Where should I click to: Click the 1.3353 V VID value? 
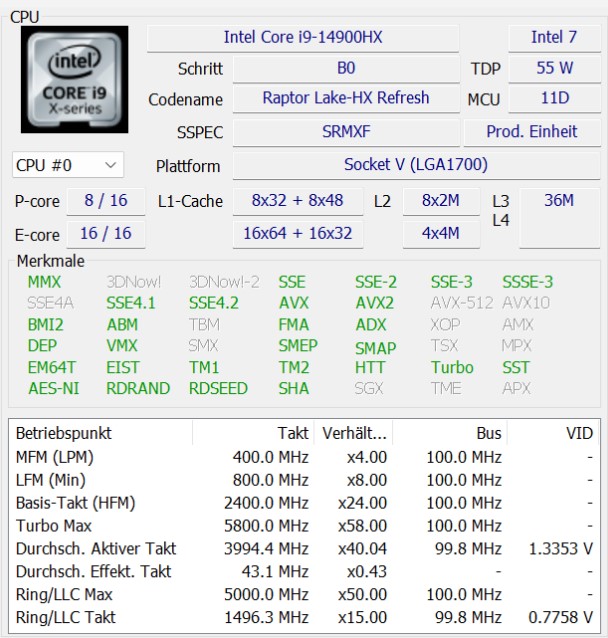click(561, 549)
